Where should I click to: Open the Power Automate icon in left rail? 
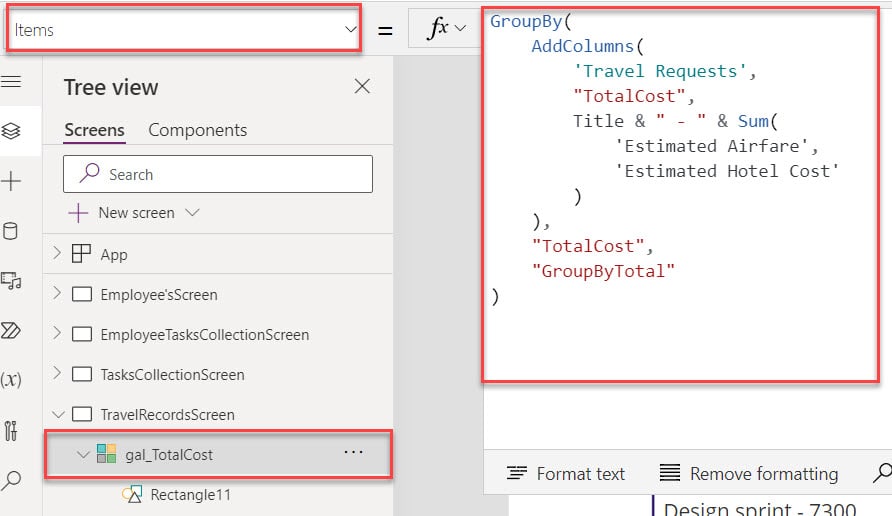pos(11,331)
